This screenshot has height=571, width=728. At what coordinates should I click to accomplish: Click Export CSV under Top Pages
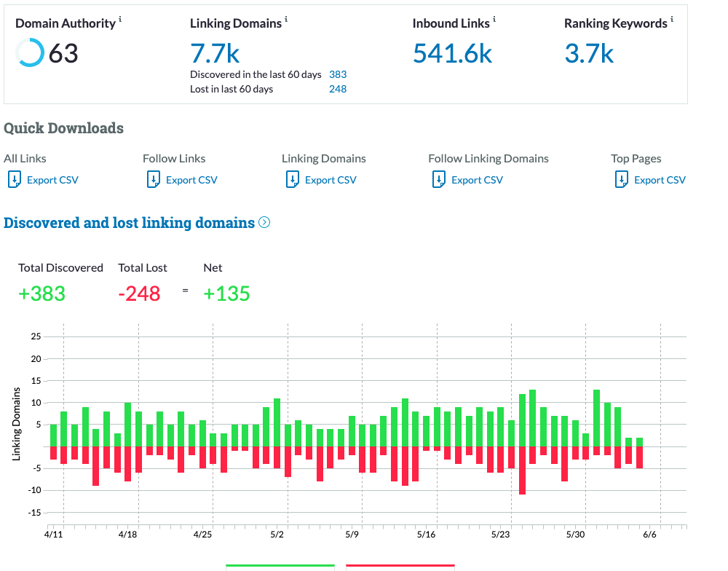(x=660, y=180)
